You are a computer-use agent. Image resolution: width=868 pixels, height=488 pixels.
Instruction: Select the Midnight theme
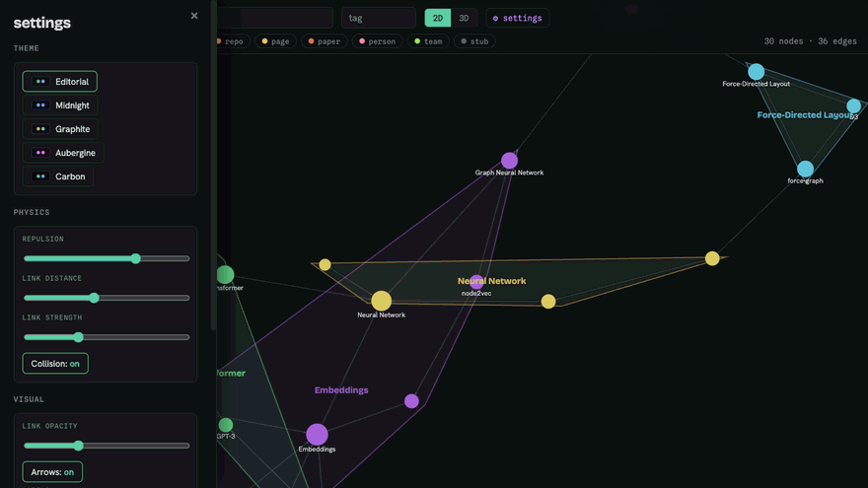(60, 105)
